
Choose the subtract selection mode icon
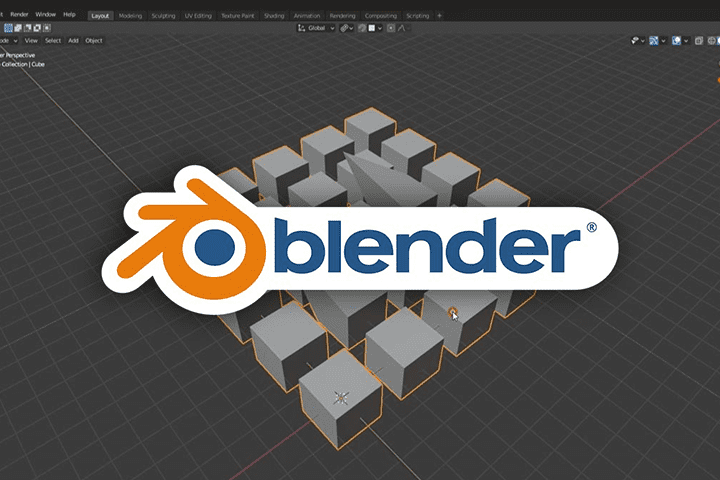click(28, 28)
